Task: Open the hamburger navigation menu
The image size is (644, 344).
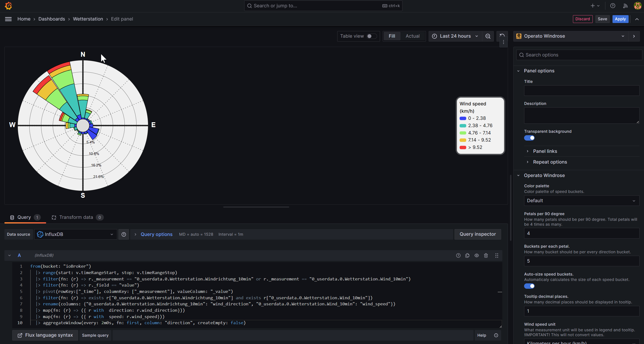Action: tap(8, 19)
